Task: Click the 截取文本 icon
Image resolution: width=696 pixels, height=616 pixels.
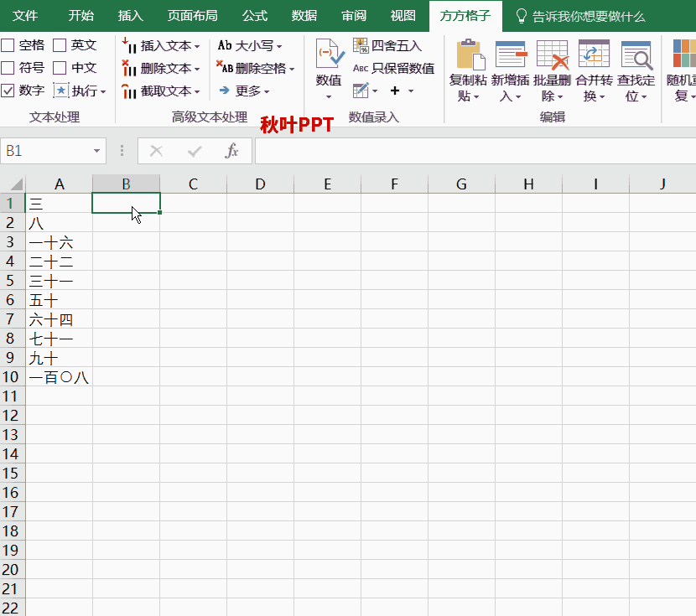Action: tap(130, 91)
